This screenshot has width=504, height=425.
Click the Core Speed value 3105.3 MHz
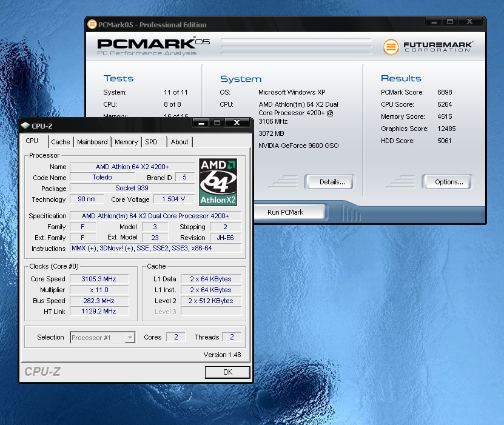point(99,279)
